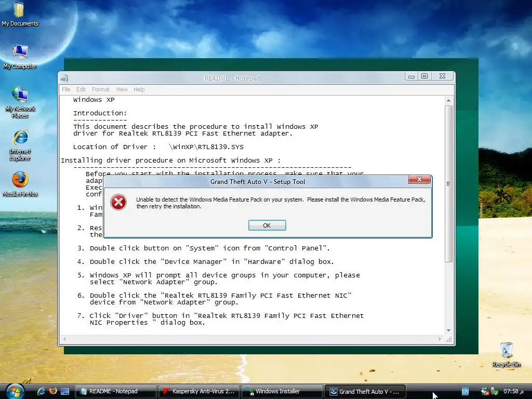Image resolution: width=532 pixels, height=399 pixels.
Task: Click the "Installing driver procedure" line in Notepad
Action: (x=170, y=161)
